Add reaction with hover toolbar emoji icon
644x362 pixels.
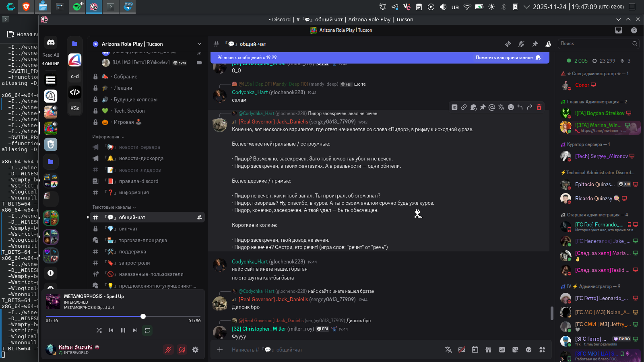tap(511, 107)
